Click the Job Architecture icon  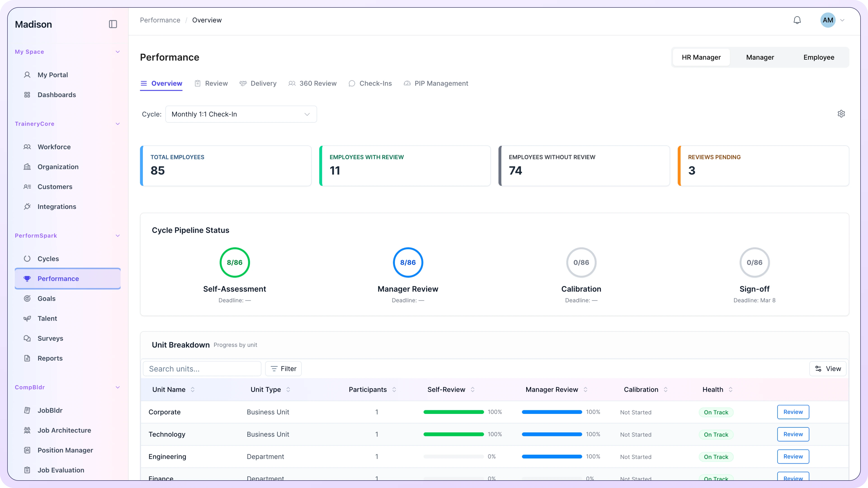(27, 430)
